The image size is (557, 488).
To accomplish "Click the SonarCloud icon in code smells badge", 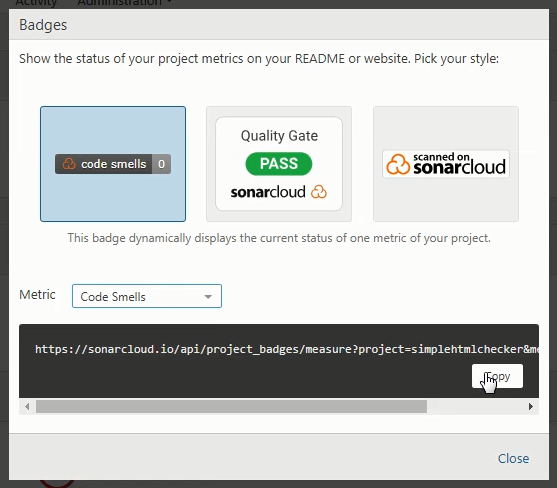I will click(69, 164).
